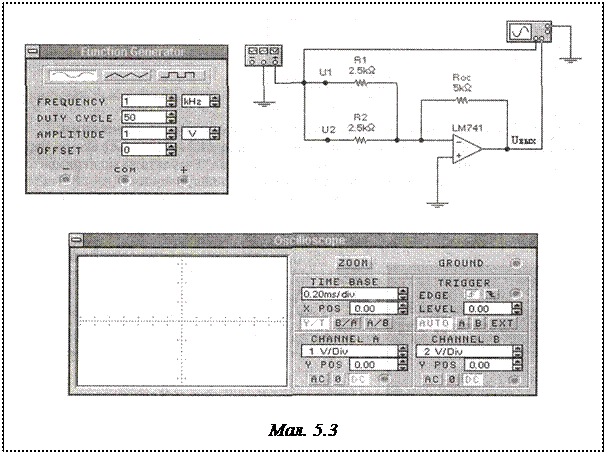Screen dimensions: 606x454
Task: Set Channel A coupling to DC
Action: (x=358, y=379)
